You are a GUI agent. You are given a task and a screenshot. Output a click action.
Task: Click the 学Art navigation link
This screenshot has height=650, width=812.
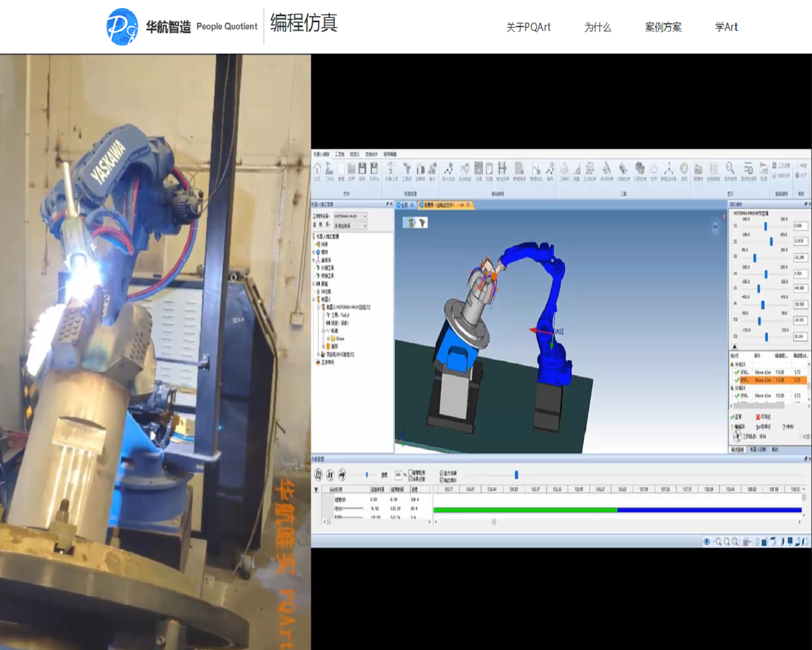726,27
